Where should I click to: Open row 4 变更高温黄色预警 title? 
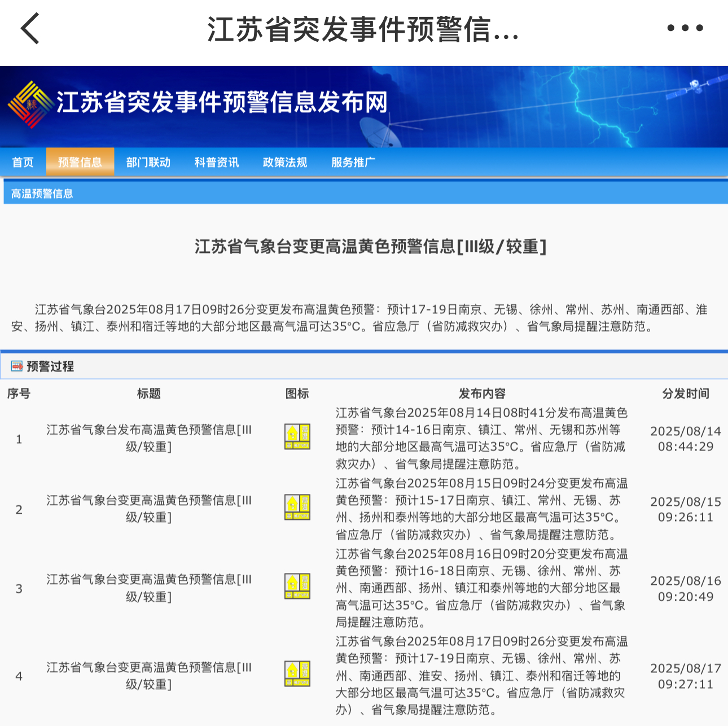pyautogui.click(x=149, y=675)
